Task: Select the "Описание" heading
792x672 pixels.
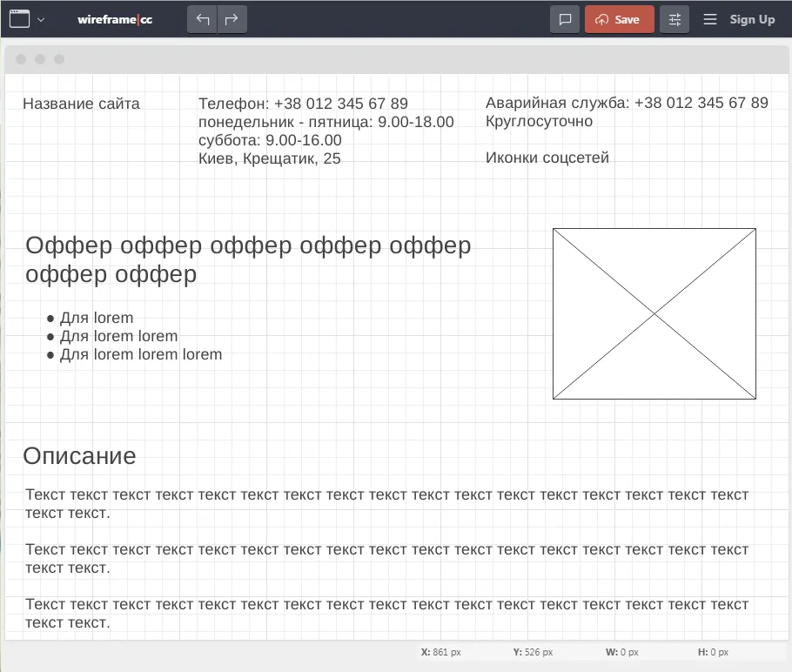Action: (79, 456)
